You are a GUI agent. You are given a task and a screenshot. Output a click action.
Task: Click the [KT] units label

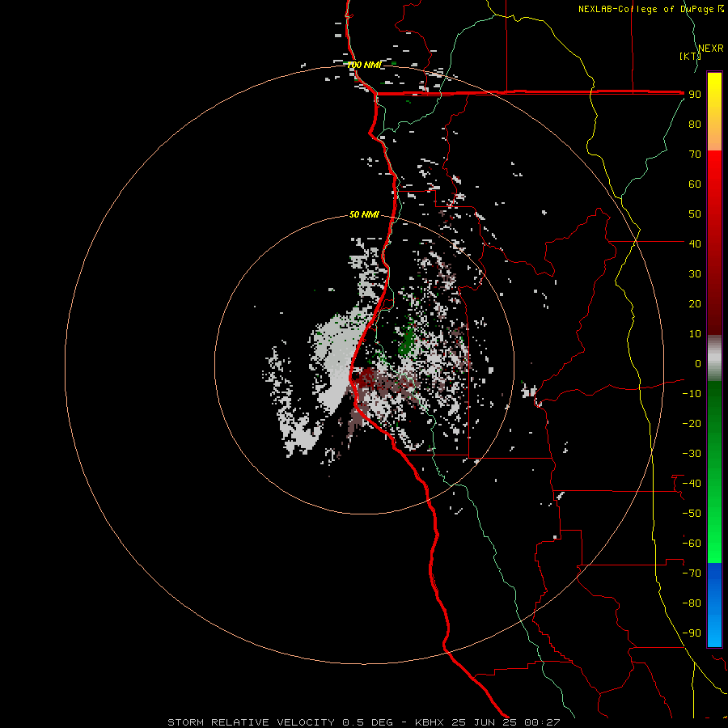(x=690, y=56)
